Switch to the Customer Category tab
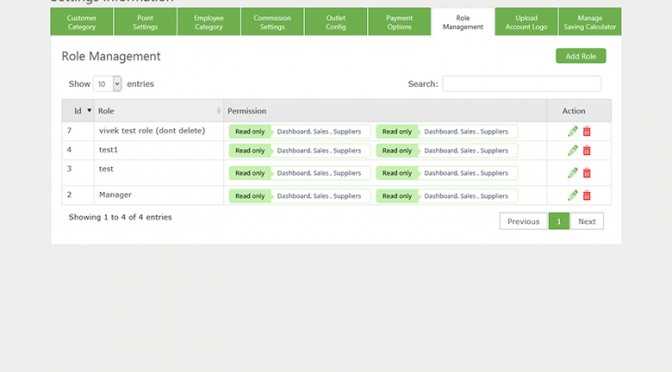Screen dimensions: 672x372 pos(81,22)
